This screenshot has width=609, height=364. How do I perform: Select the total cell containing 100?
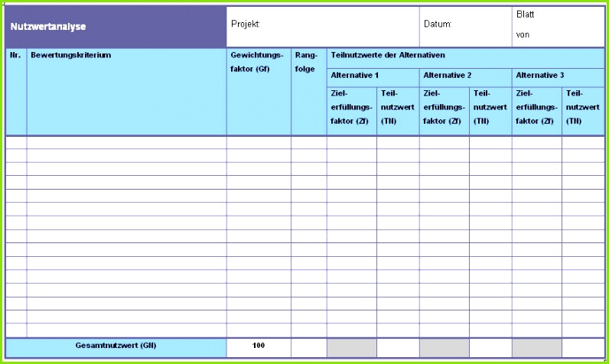258,346
